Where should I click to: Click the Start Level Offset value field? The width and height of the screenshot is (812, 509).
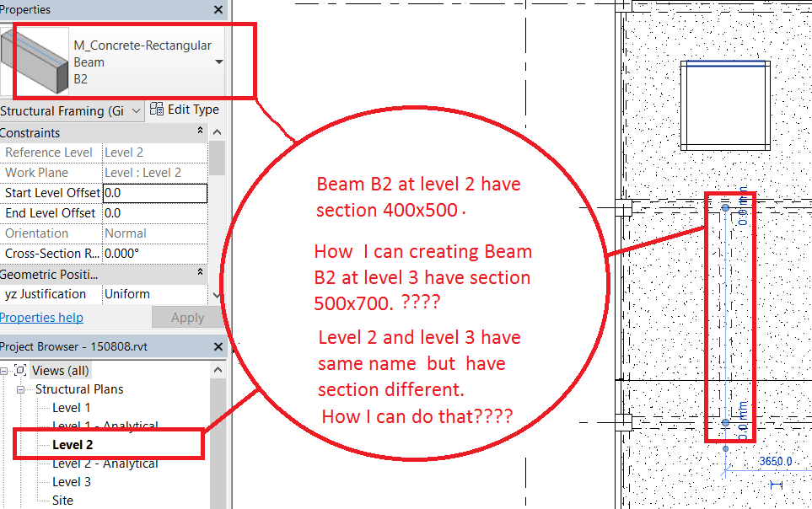click(155, 193)
